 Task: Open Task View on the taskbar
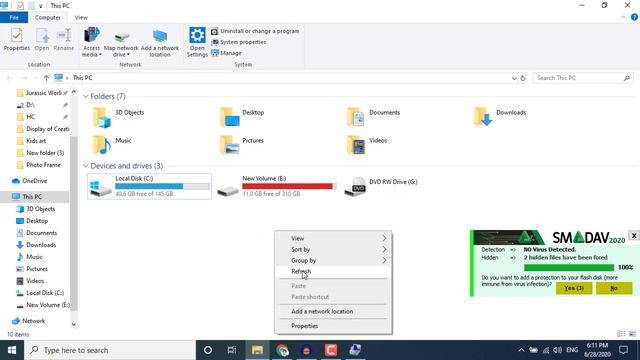point(232,350)
